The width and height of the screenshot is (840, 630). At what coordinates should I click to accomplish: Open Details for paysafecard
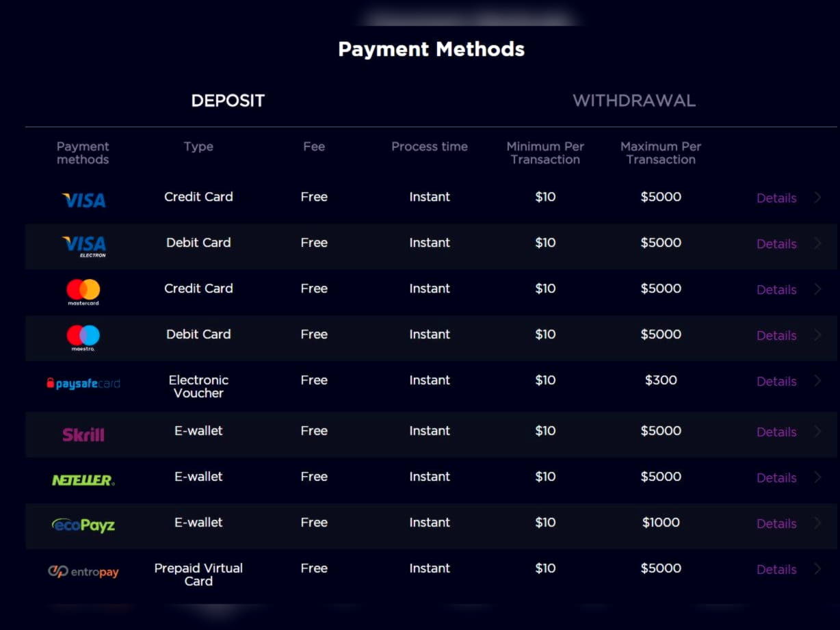[x=776, y=382]
